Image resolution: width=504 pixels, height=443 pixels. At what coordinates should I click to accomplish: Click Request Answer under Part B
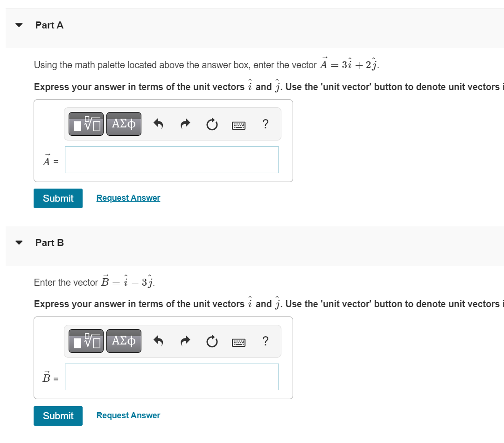[128, 415]
